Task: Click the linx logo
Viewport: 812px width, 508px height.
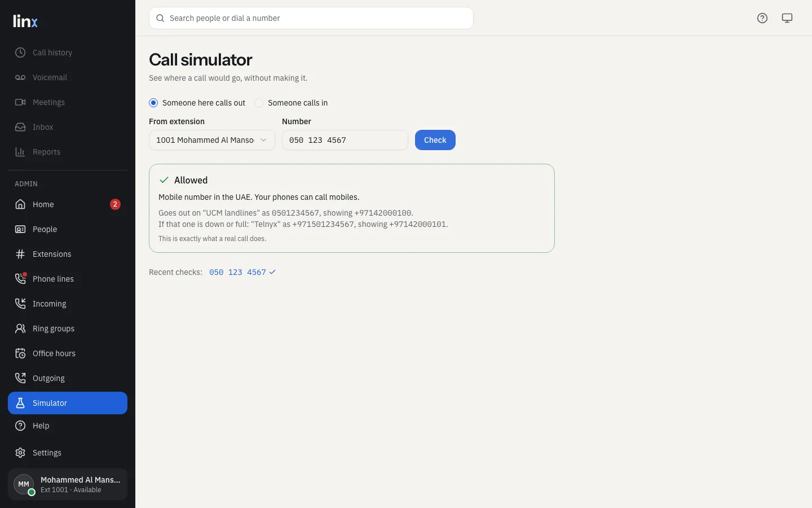Action: [25, 21]
